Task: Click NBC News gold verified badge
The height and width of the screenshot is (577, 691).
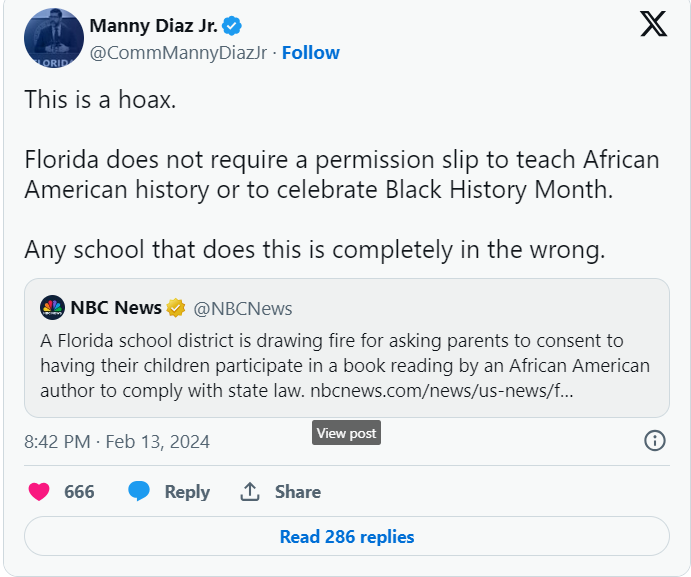Action: pyautogui.click(x=175, y=308)
